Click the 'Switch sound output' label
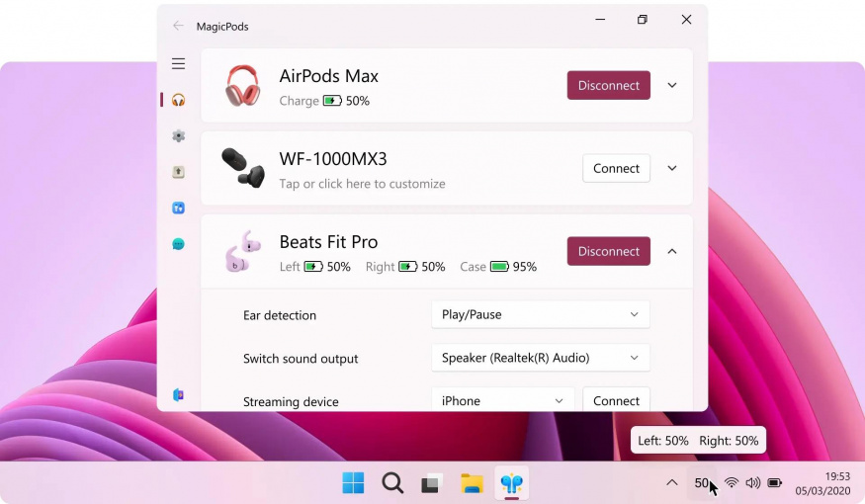 tap(301, 359)
